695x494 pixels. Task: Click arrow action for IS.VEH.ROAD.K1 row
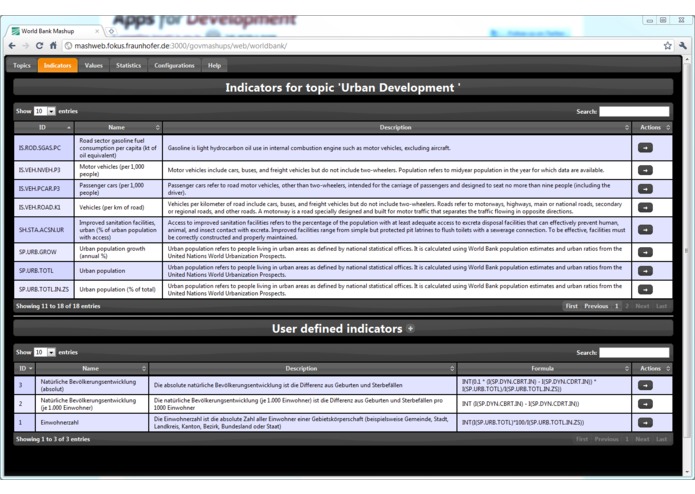pyautogui.click(x=645, y=207)
